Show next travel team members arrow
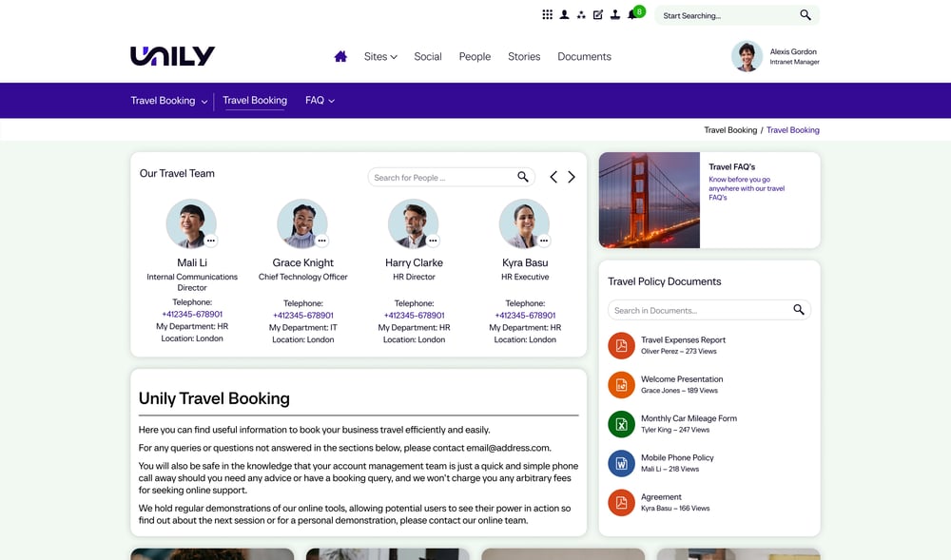The width and height of the screenshot is (951, 560). click(x=572, y=177)
